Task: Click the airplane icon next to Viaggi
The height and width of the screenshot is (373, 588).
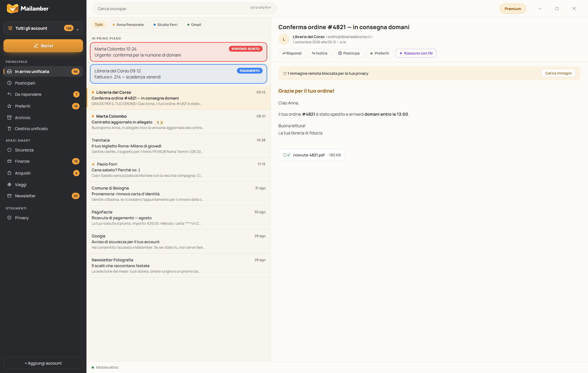Action: [10, 185]
